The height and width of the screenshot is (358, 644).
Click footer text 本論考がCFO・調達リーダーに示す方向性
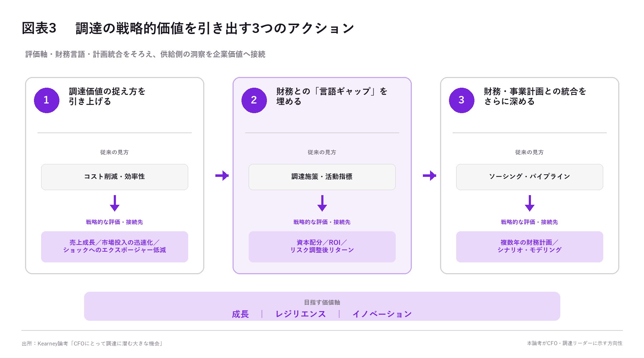click(x=575, y=343)
